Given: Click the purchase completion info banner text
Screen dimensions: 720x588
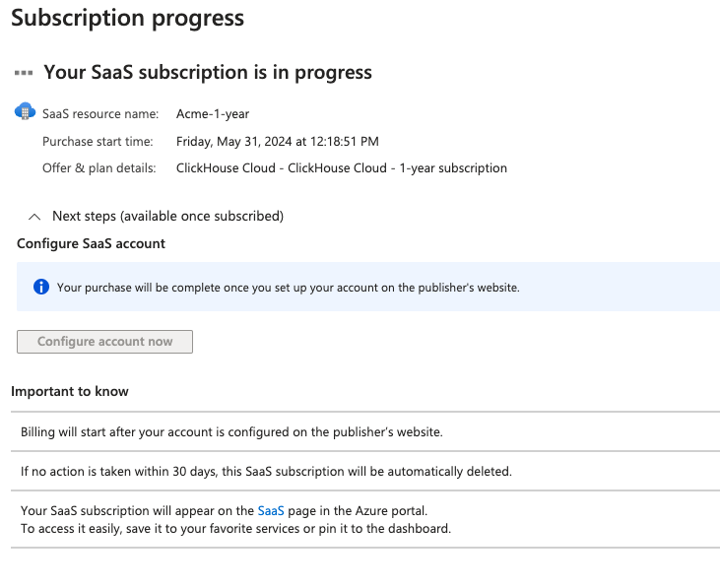Looking at the screenshot, I should 288,288.
